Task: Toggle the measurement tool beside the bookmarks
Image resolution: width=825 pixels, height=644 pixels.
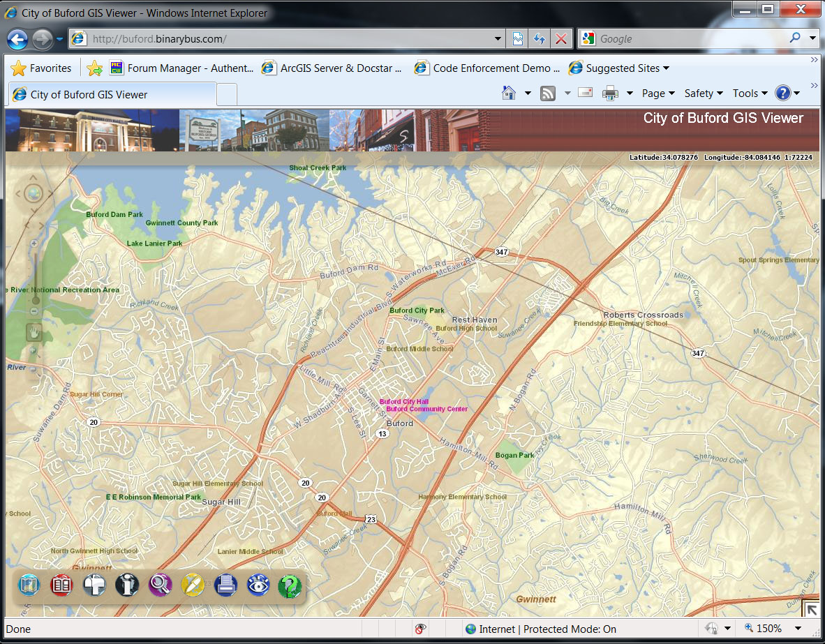Action: pyautogui.click(x=94, y=586)
